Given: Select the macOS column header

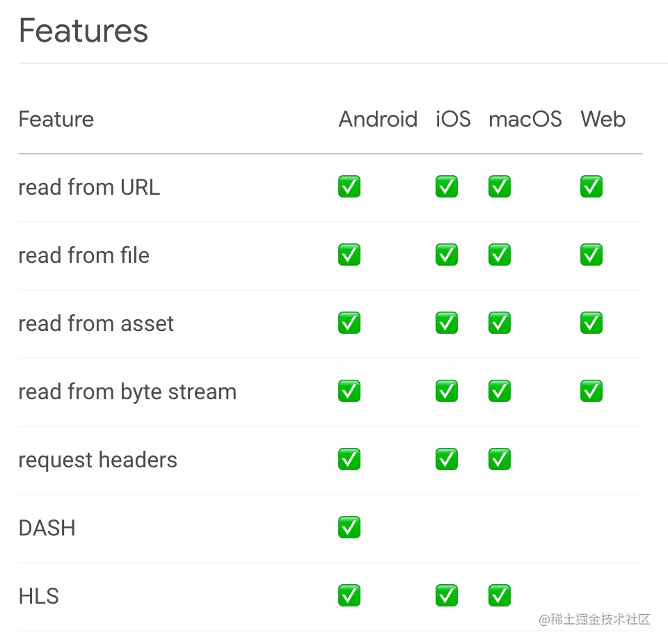Looking at the screenshot, I should click(x=525, y=119).
